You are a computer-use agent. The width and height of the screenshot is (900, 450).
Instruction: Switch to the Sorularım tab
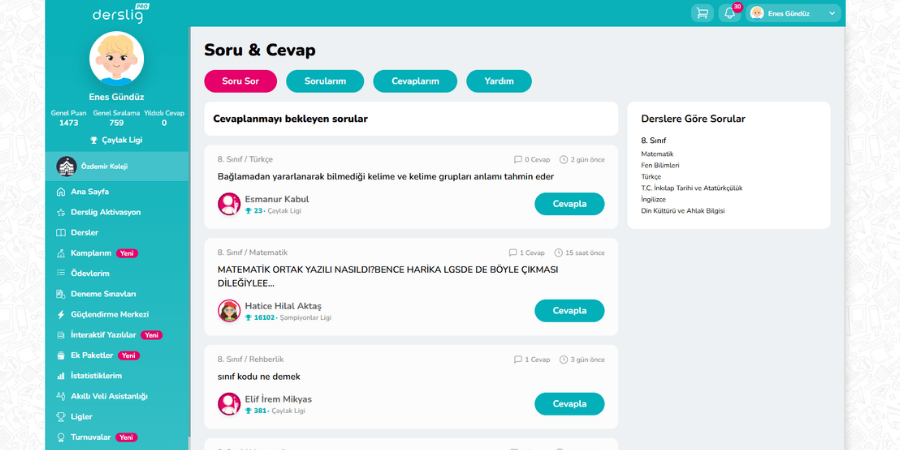[325, 81]
